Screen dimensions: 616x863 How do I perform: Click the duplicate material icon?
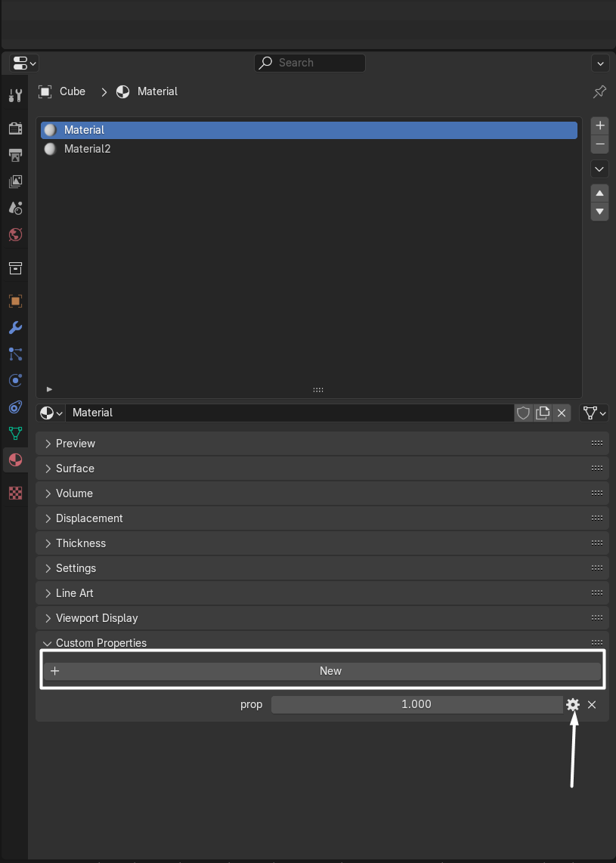[542, 413]
